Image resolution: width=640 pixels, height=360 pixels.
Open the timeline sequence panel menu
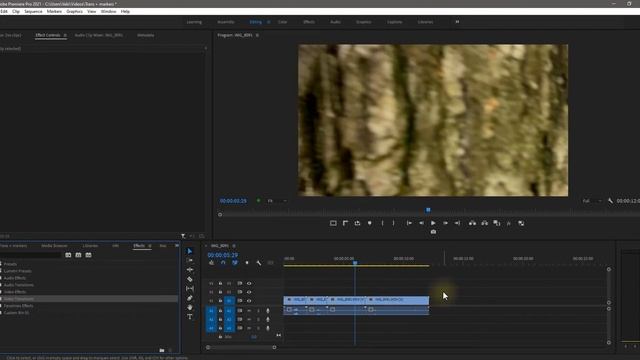tap(234, 246)
